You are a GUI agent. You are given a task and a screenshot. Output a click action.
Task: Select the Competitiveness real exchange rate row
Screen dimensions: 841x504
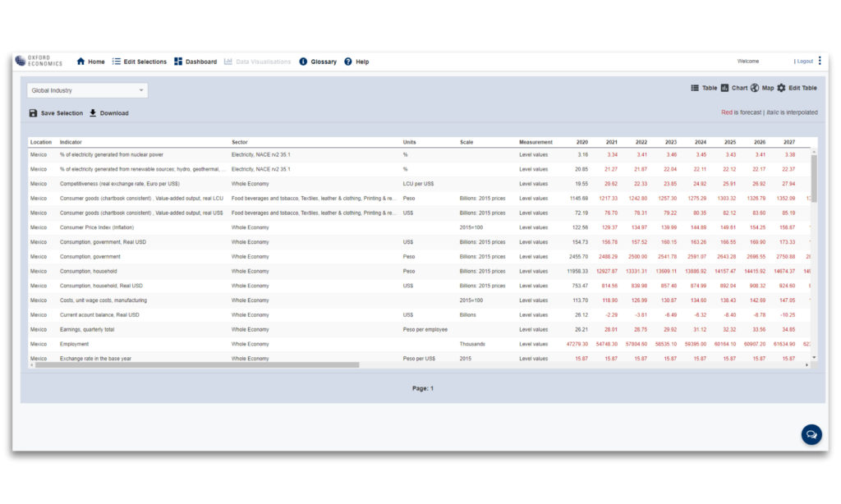tap(420, 183)
